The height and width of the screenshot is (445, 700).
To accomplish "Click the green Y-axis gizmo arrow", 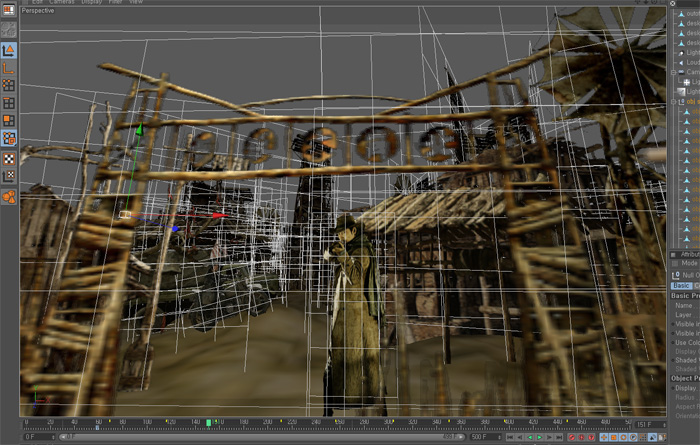I will 139,129.
